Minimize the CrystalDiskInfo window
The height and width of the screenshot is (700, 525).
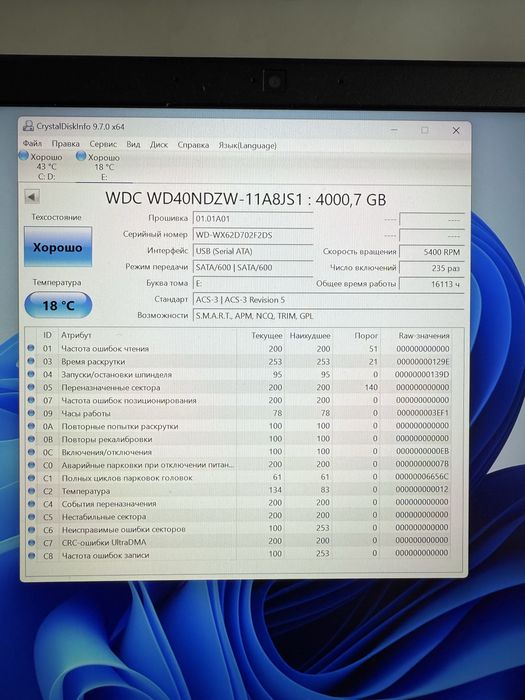click(394, 130)
